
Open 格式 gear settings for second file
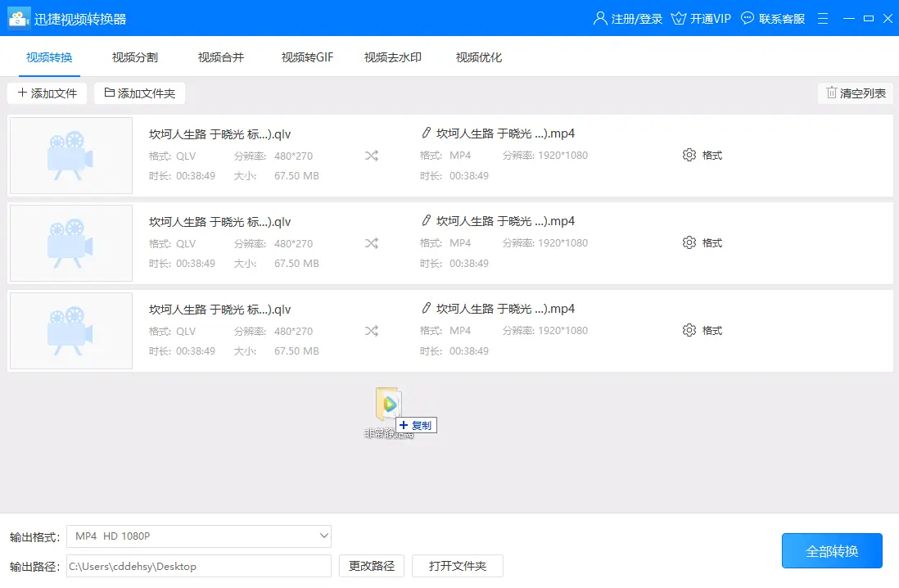[x=702, y=242]
